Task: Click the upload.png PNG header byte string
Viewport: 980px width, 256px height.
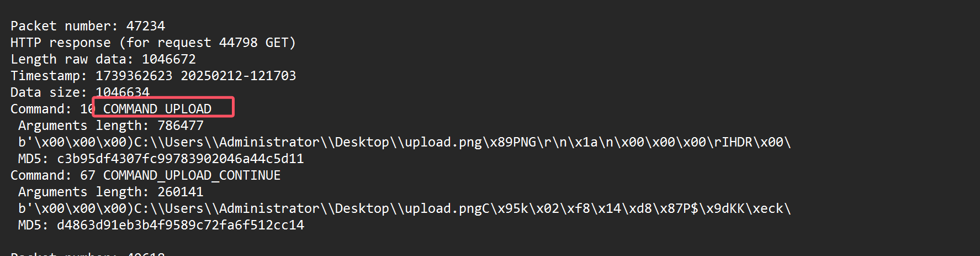Action: [x=405, y=142]
